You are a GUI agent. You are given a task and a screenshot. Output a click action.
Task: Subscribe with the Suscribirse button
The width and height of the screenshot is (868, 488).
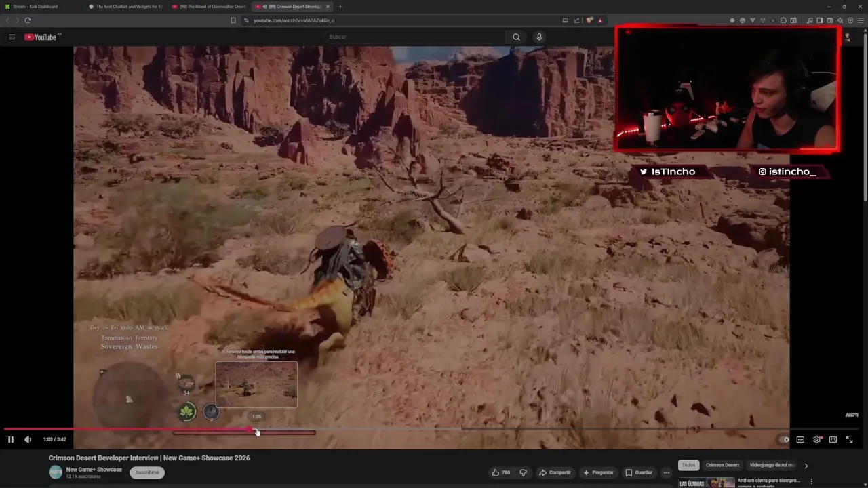click(x=147, y=472)
